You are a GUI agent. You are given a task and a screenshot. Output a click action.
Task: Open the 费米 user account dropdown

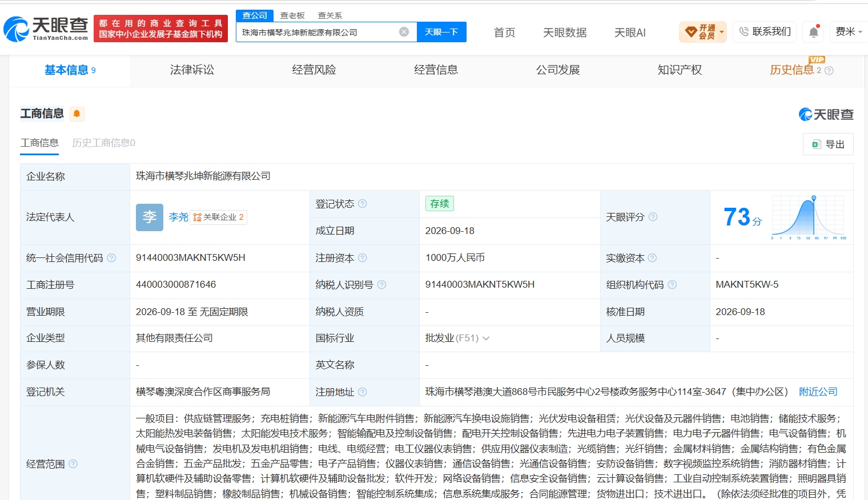849,32
